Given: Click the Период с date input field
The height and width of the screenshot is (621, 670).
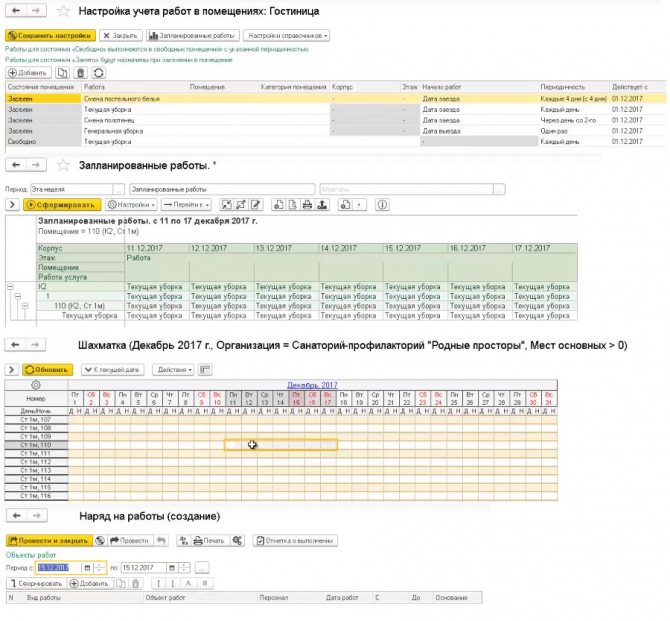Looking at the screenshot, I should (59, 568).
